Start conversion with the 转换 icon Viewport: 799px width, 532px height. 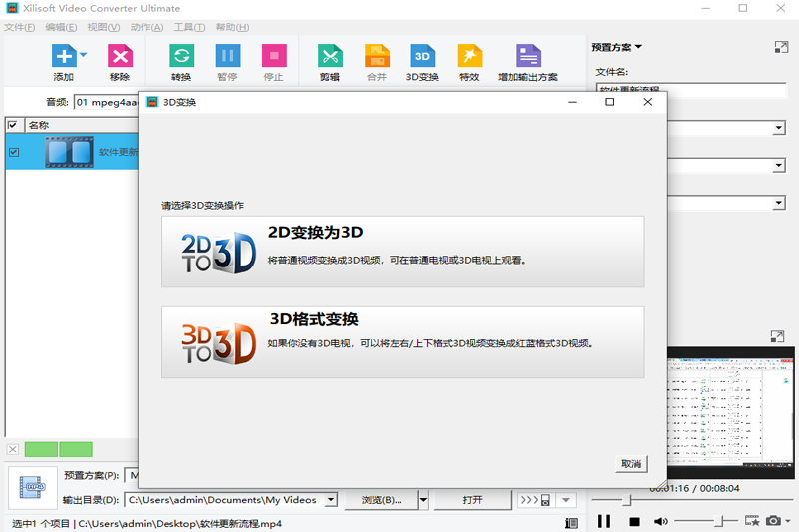tap(182, 56)
